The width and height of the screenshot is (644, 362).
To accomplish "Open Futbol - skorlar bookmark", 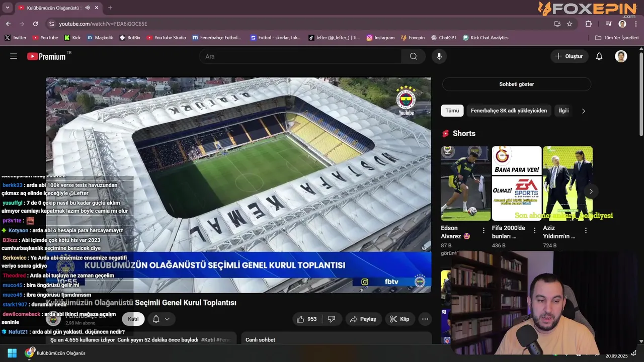I will (276, 38).
